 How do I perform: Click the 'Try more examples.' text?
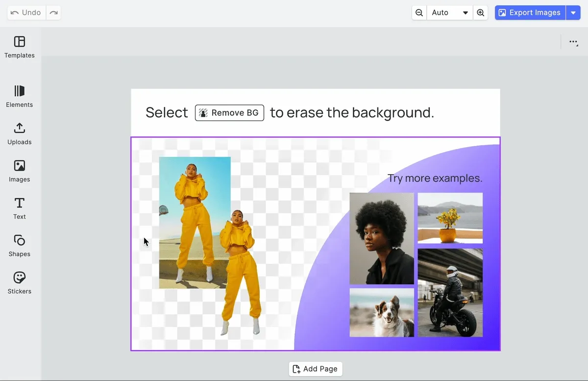(435, 178)
